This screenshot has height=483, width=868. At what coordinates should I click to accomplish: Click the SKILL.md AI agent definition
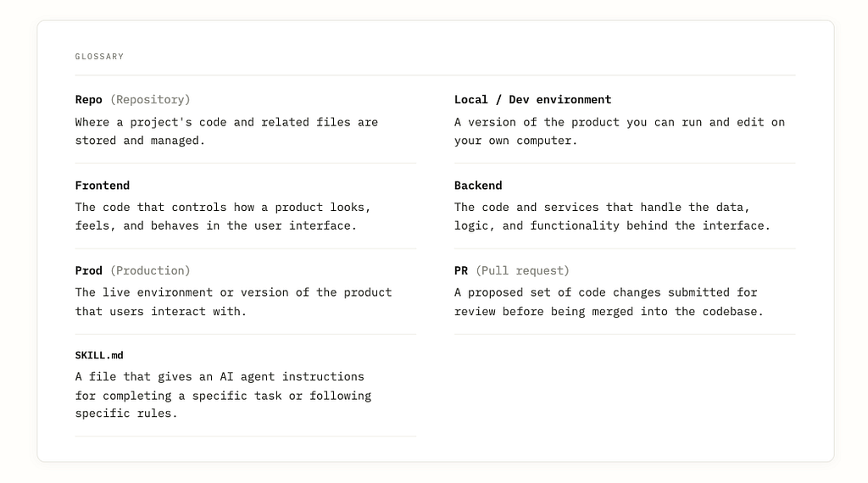pyautogui.click(x=223, y=395)
